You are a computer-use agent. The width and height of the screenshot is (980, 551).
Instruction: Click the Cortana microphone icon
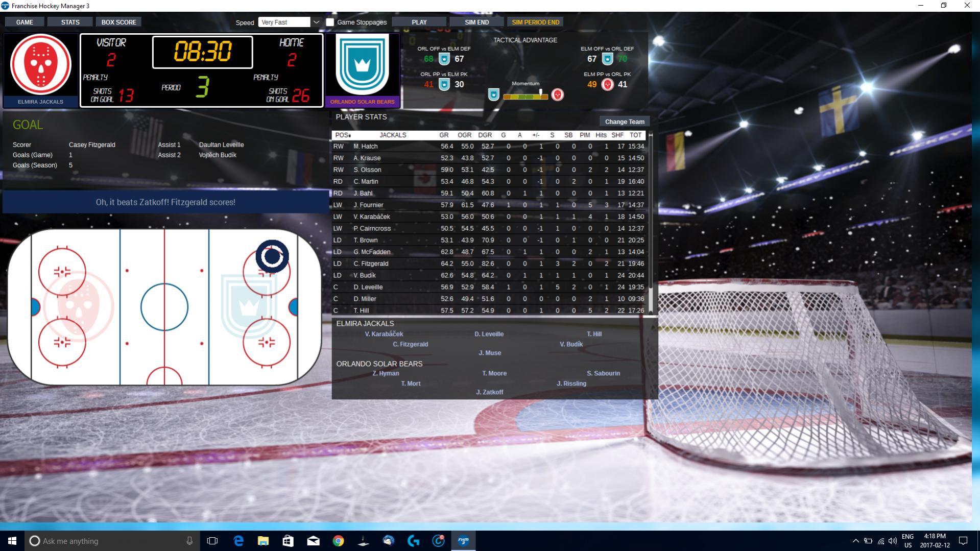pos(189,541)
